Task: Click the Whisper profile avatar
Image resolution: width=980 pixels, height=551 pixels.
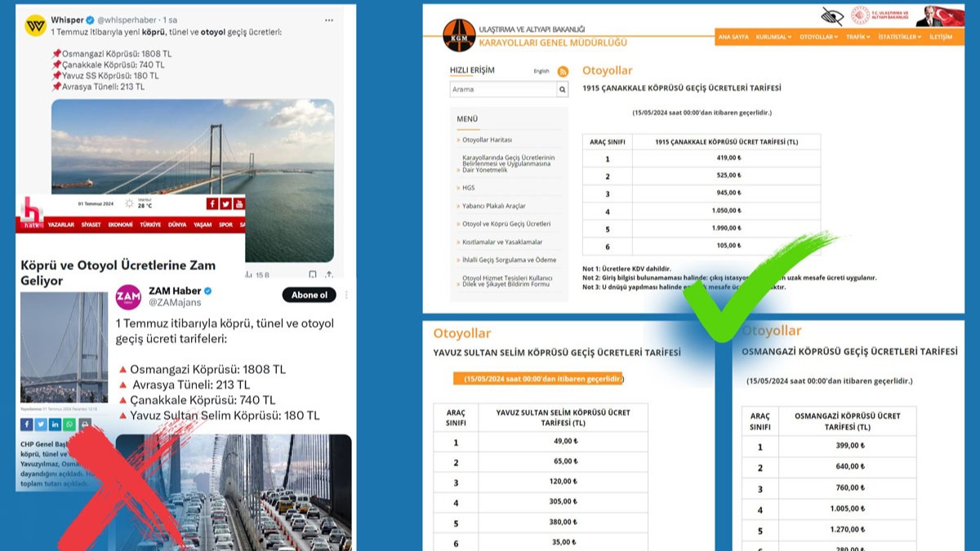Action: pos(35,26)
